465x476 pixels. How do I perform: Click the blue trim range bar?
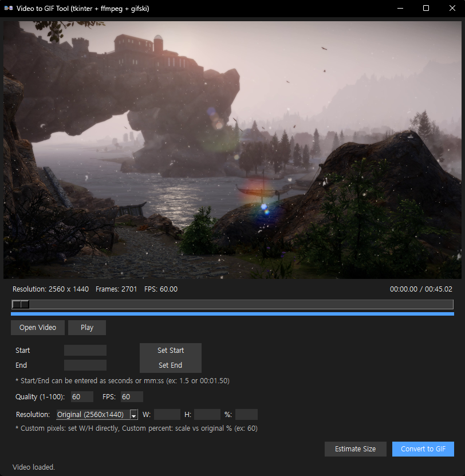coord(232,314)
